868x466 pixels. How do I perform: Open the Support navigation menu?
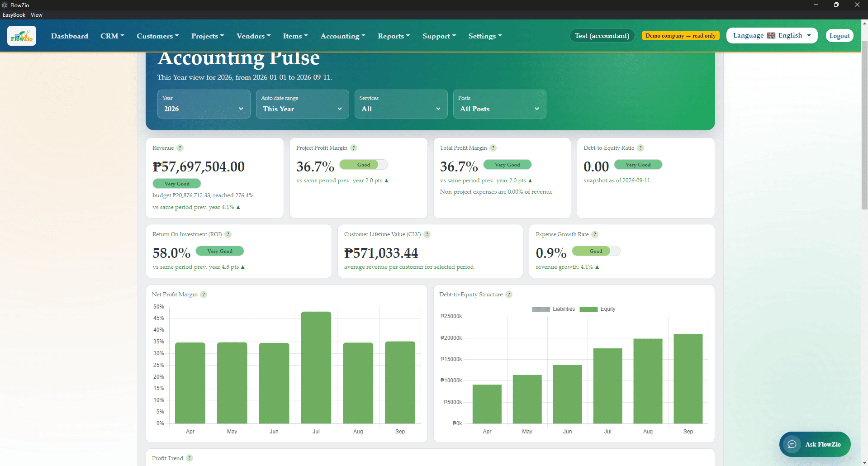tap(439, 36)
